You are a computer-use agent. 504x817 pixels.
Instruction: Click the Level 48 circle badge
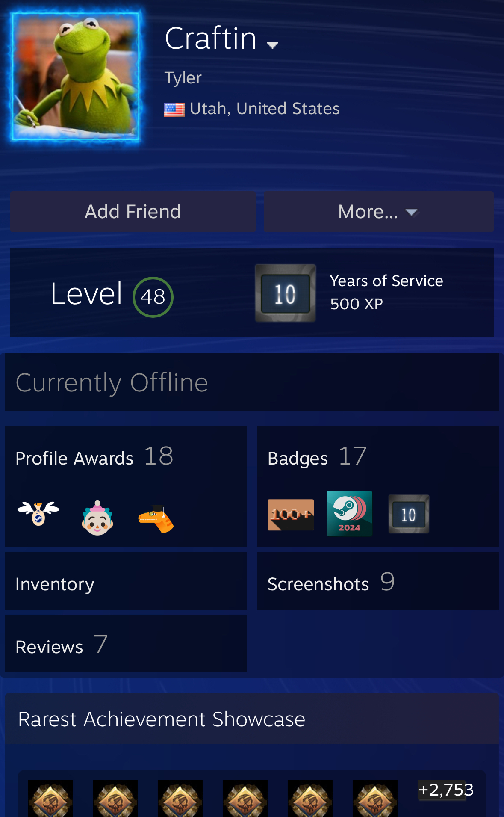click(x=153, y=297)
